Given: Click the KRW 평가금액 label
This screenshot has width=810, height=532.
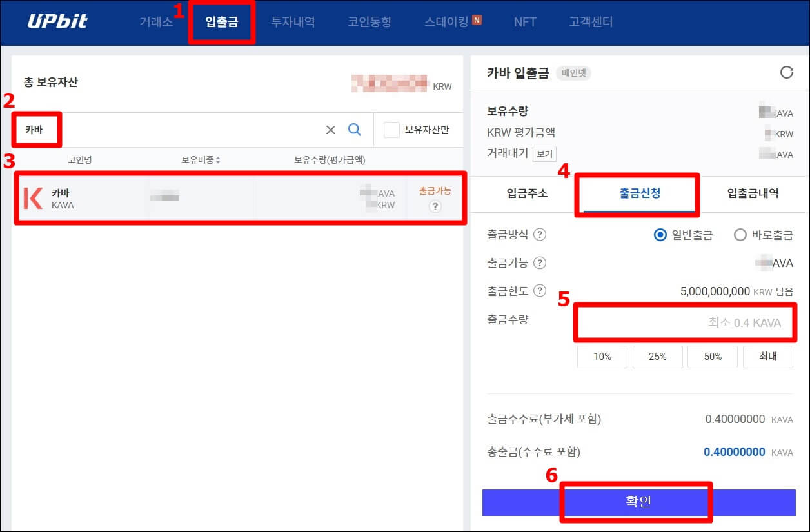Looking at the screenshot, I should [521, 133].
